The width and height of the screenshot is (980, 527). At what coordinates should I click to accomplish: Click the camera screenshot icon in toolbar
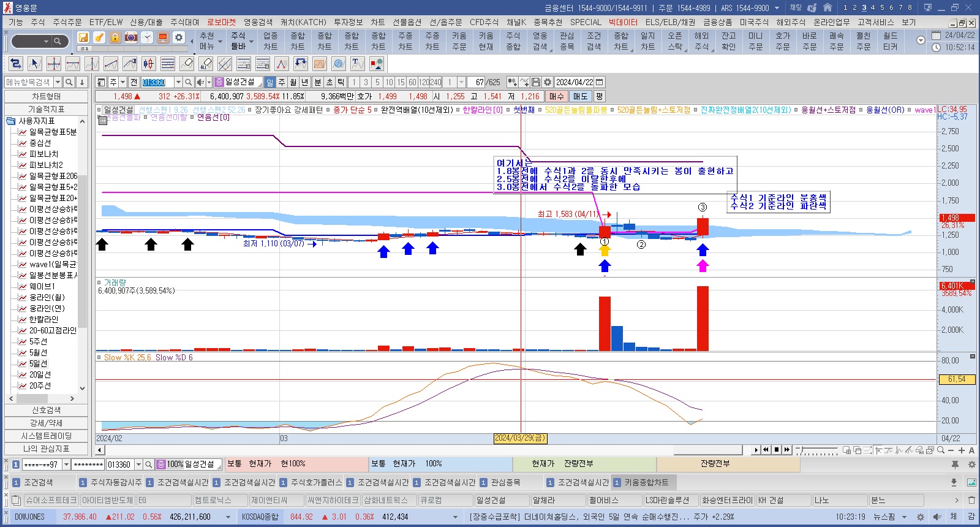[131, 37]
